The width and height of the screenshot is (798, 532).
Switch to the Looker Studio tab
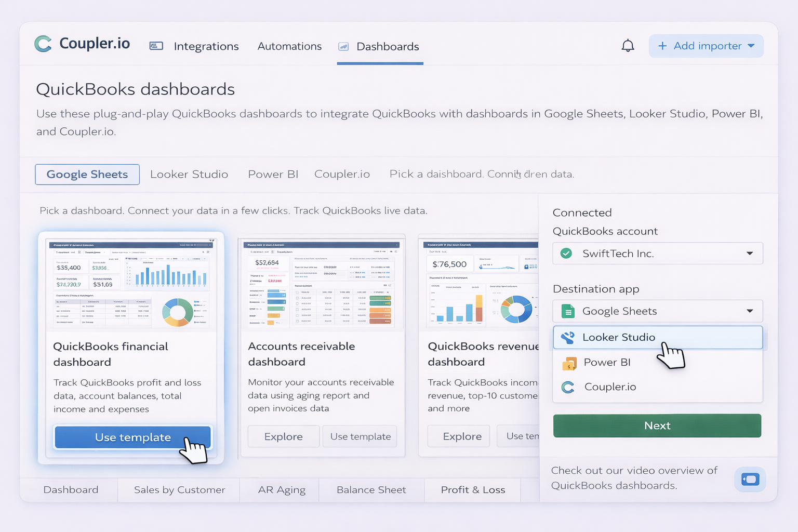click(189, 175)
